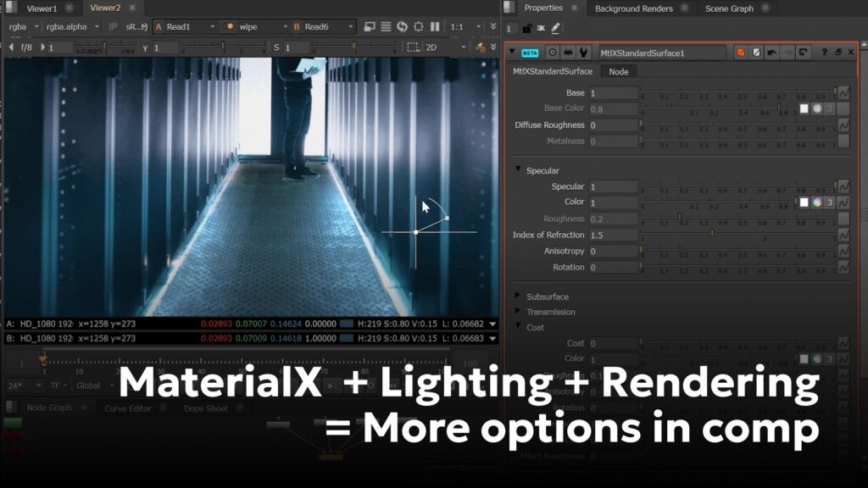This screenshot has width=868, height=488.
Task: Click the wrench icon on MtlXStandardSurface1 node
Action: [585, 53]
